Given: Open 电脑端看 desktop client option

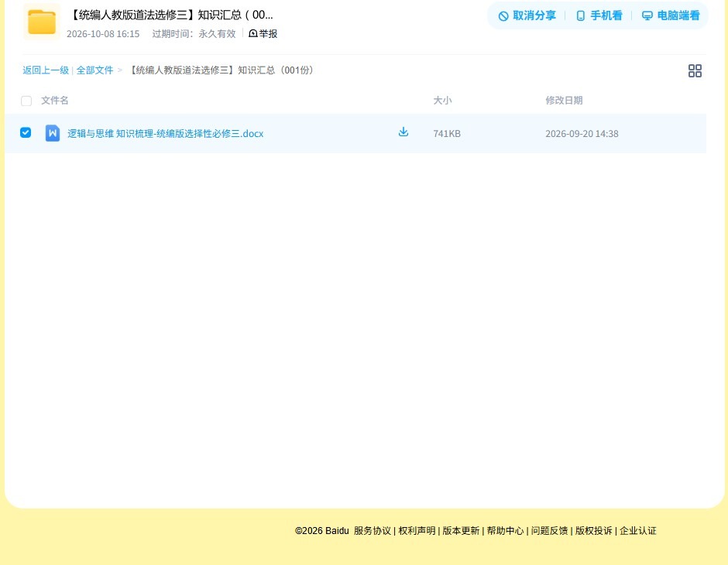Looking at the screenshot, I should [x=671, y=15].
